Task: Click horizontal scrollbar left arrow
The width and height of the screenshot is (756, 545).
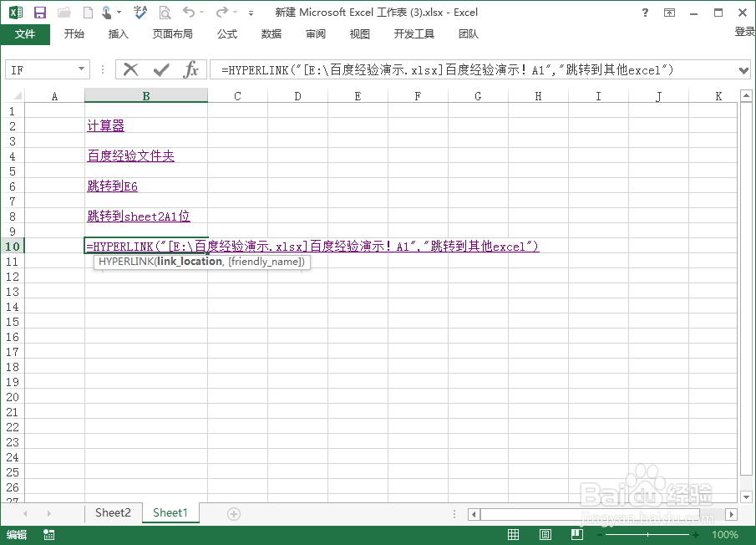Action: point(474,515)
